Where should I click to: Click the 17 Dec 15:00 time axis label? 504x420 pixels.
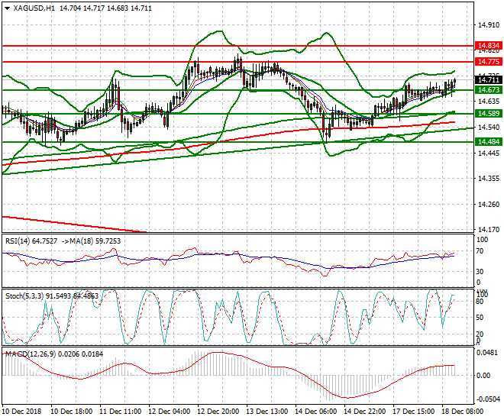(414, 412)
